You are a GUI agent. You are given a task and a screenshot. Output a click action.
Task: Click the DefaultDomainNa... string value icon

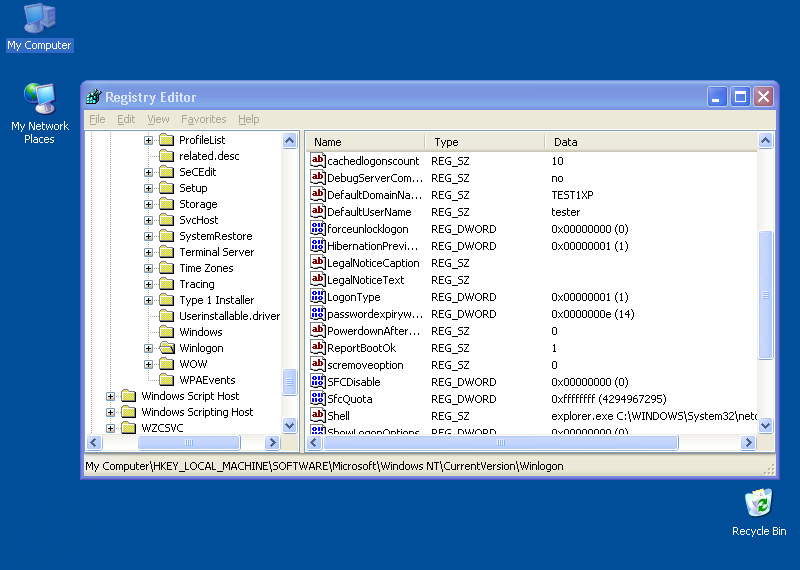(x=318, y=194)
